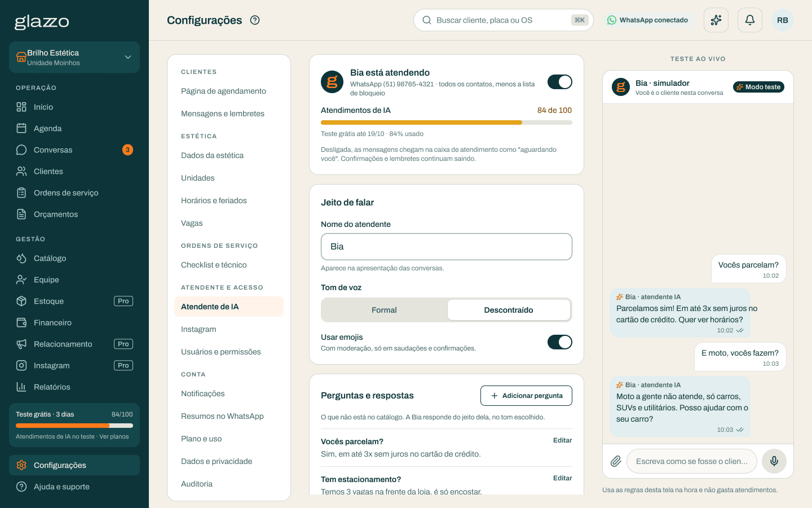Click the search magnifier icon
The width and height of the screenshot is (812, 508).
pyautogui.click(x=427, y=20)
